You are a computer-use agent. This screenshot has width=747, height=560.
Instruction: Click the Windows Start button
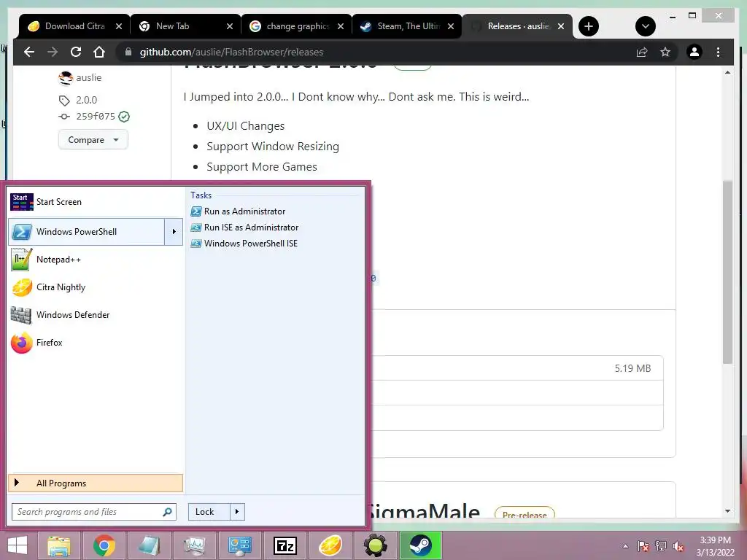click(x=18, y=545)
